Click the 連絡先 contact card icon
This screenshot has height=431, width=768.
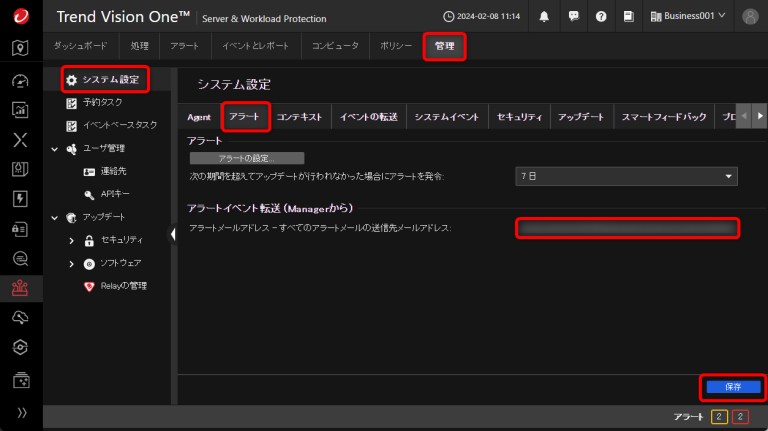[x=89, y=172]
